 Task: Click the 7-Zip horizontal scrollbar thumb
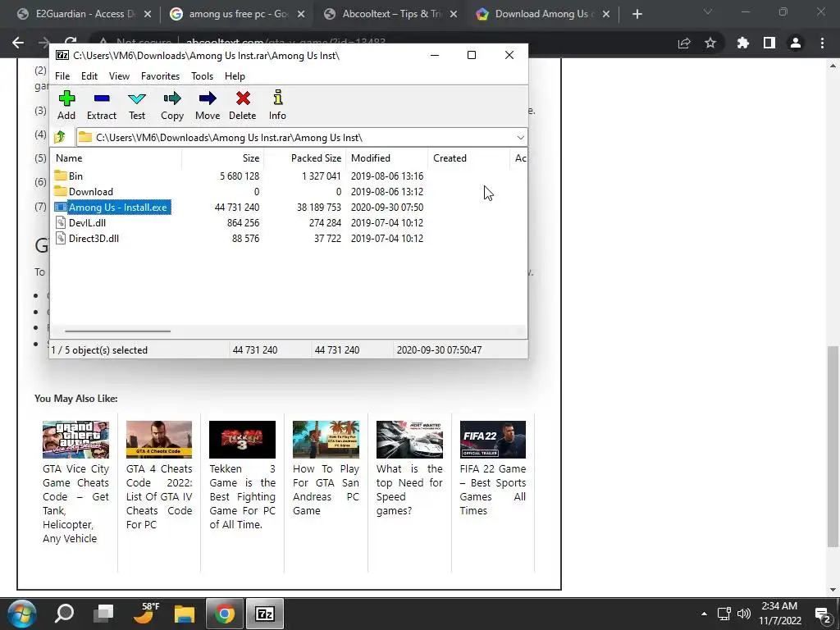(117, 331)
